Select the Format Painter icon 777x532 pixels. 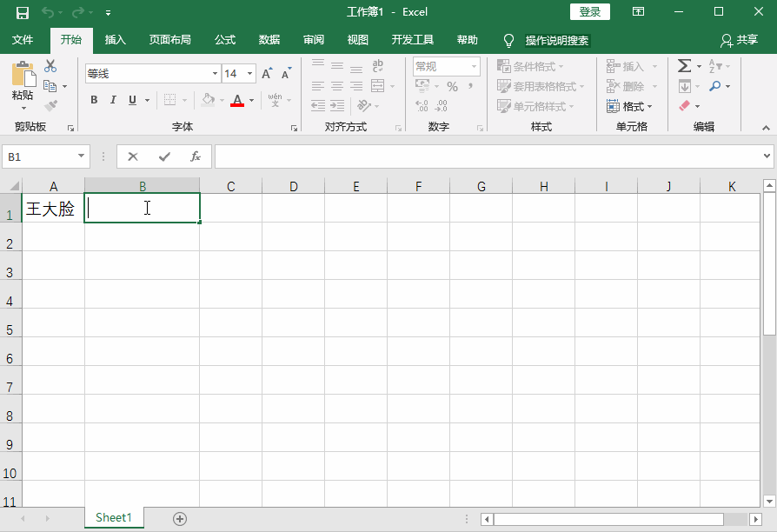pos(50,104)
